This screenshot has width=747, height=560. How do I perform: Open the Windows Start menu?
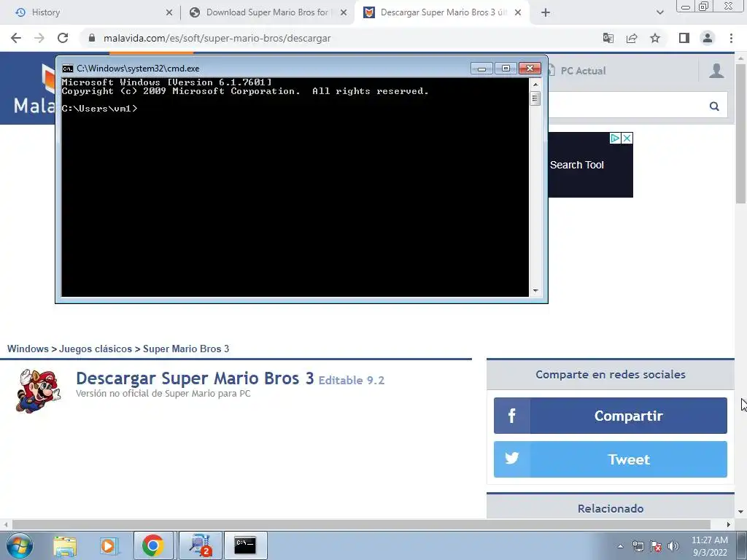coord(20,545)
